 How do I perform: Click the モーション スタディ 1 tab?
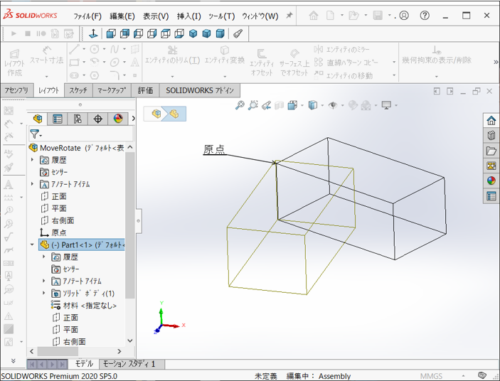pos(129,364)
